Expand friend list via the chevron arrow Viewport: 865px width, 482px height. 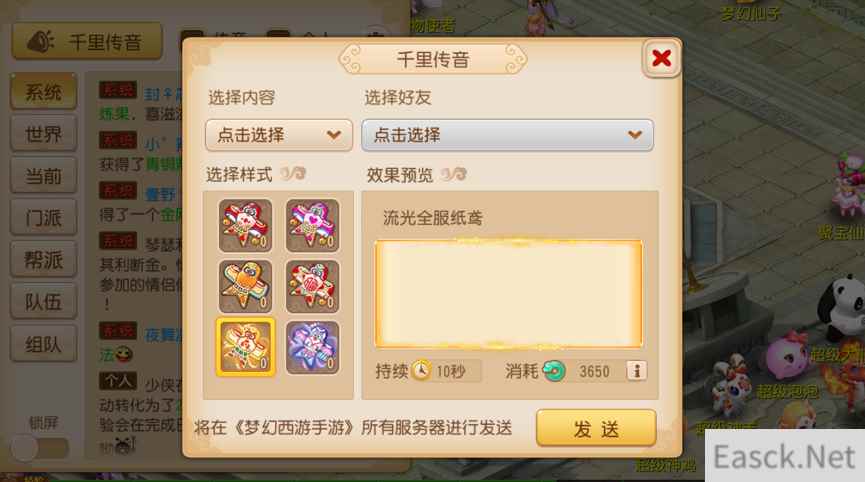[x=635, y=135]
